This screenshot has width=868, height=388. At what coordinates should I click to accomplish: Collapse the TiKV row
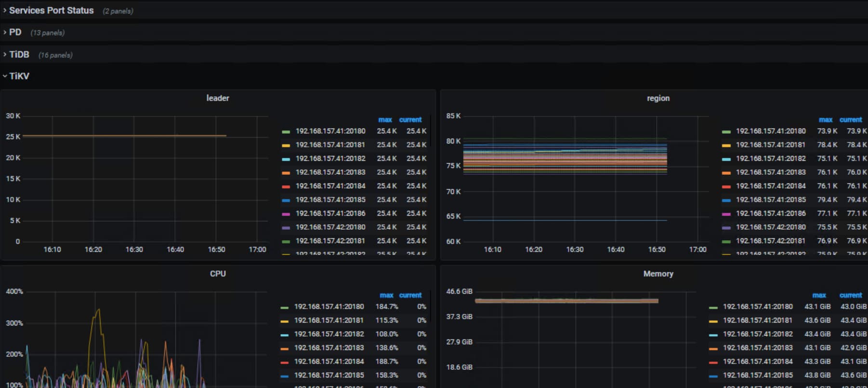tap(19, 76)
